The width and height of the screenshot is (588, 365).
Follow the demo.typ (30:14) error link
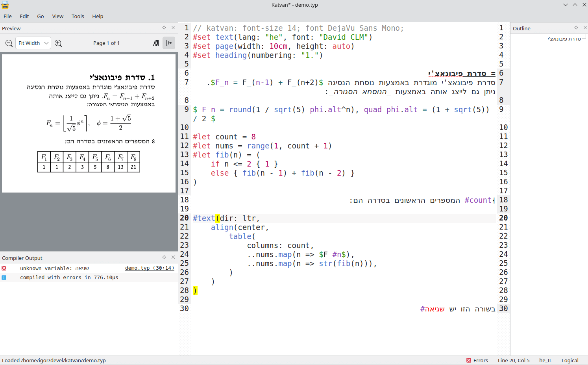pyautogui.click(x=150, y=268)
